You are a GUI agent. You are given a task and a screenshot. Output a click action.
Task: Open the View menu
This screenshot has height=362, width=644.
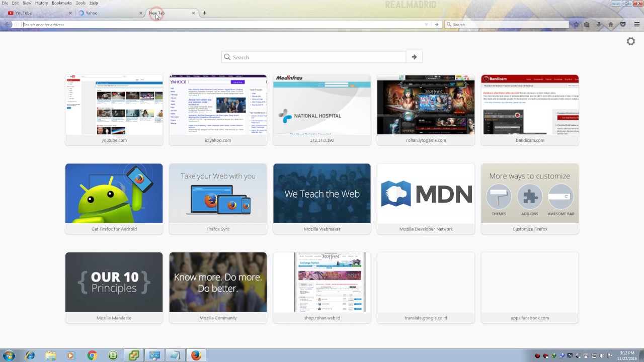(x=27, y=3)
